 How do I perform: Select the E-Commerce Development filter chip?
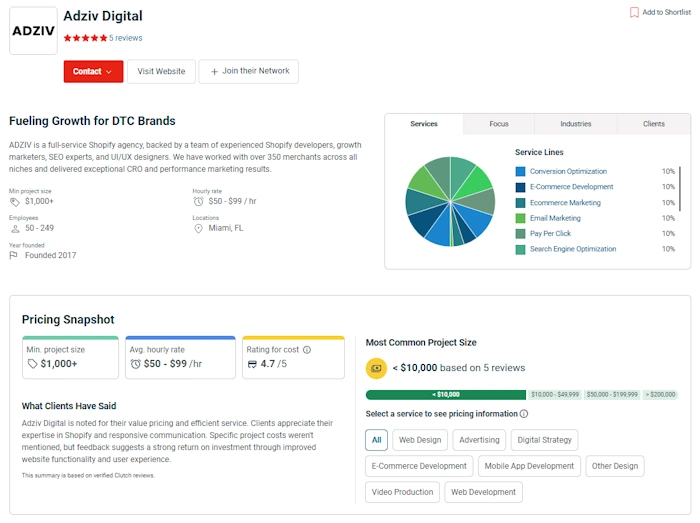pos(419,466)
